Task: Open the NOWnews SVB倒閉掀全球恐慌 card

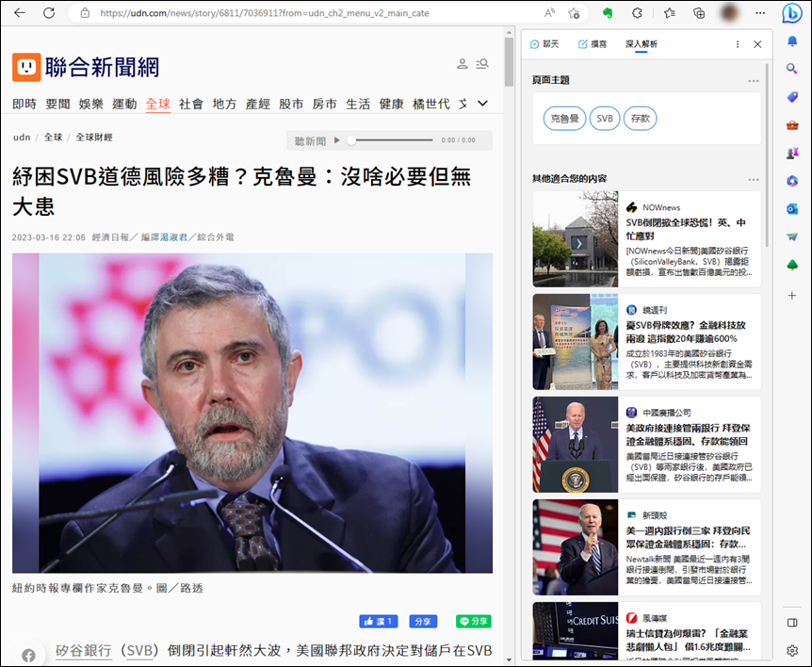Action: pyautogui.click(x=647, y=238)
